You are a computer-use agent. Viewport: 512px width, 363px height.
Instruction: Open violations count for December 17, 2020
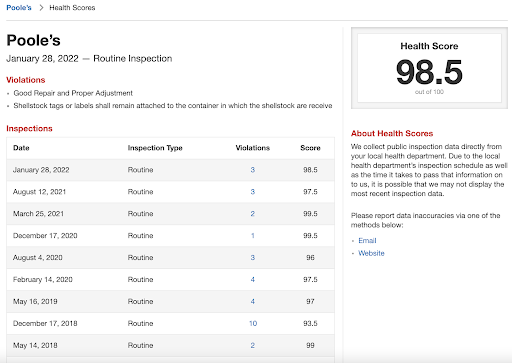(253, 236)
